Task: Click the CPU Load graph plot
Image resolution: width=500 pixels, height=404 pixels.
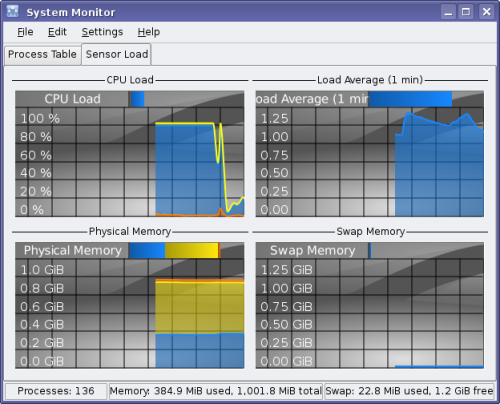Action: [130, 162]
